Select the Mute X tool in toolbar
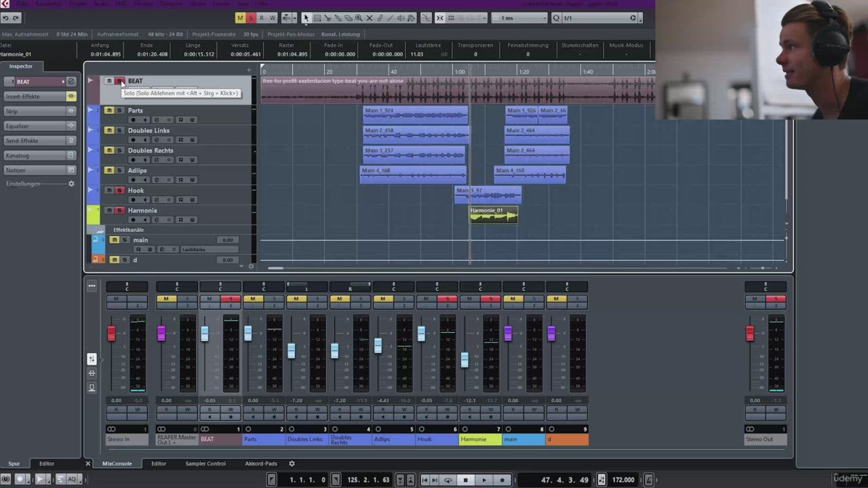This screenshot has height=488, width=868. point(370,18)
